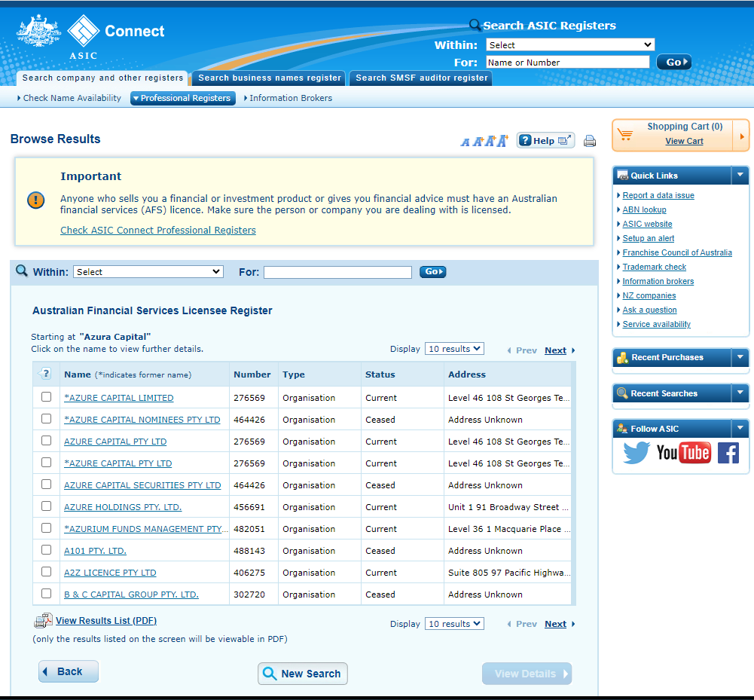Open Professional Registers menu
The image size is (754, 700).
[x=183, y=98]
